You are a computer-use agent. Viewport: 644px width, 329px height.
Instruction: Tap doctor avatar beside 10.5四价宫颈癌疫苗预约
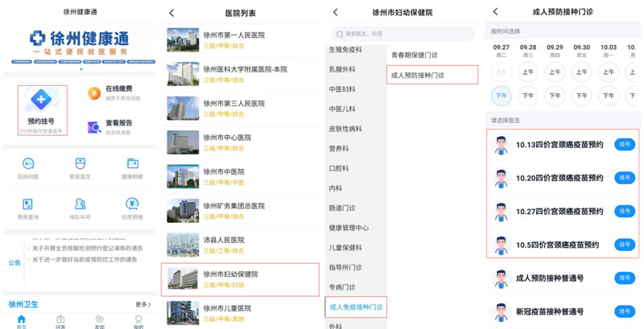(x=501, y=245)
